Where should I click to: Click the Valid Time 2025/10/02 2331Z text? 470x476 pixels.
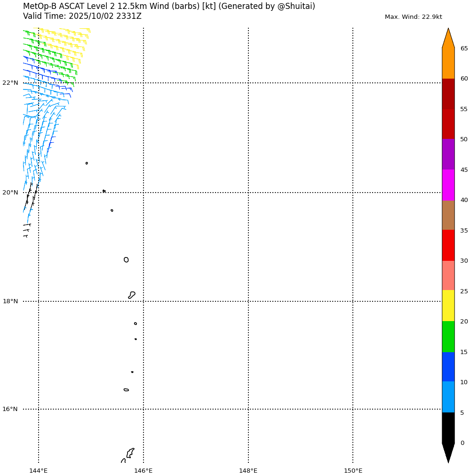tap(82, 16)
